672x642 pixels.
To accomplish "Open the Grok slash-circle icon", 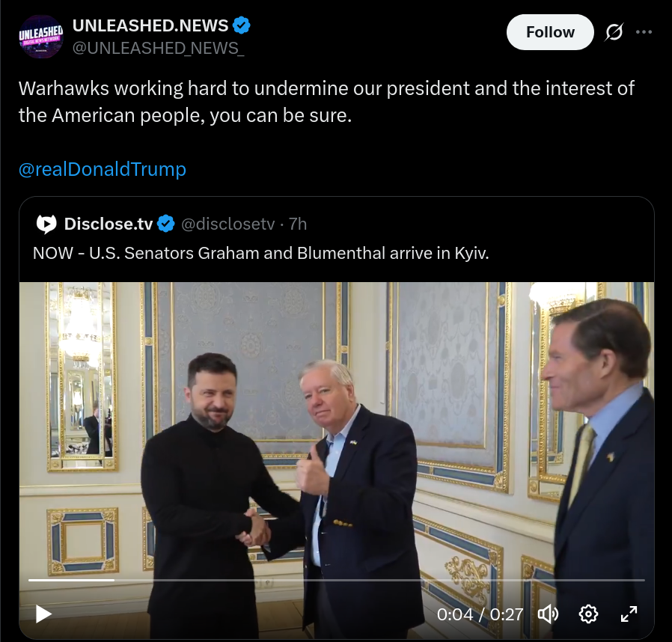I will (x=614, y=32).
